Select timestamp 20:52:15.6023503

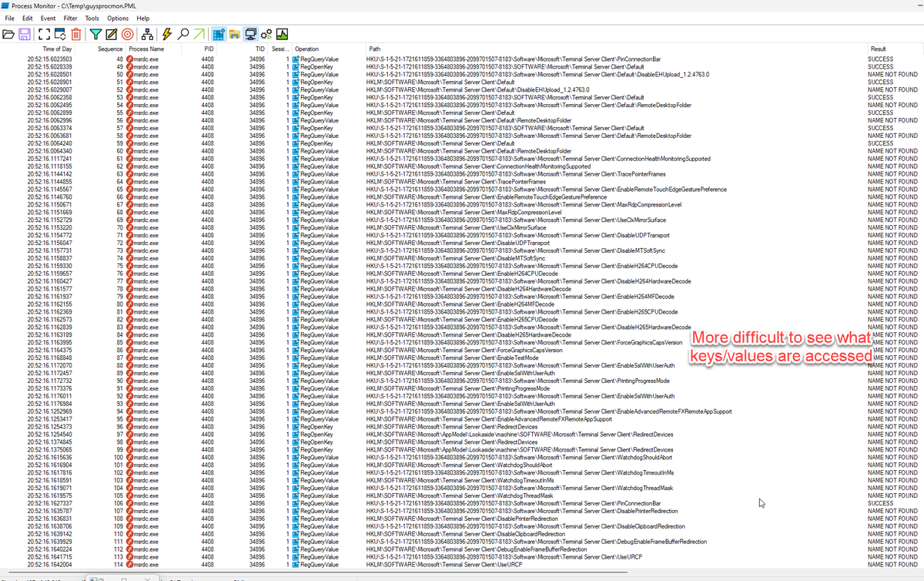tap(49, 59)
